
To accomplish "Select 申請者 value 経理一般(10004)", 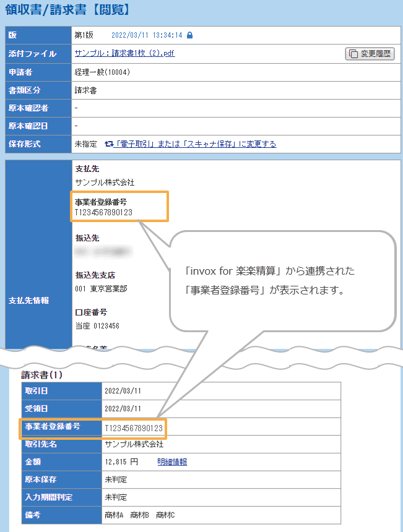I will [102, 72].
